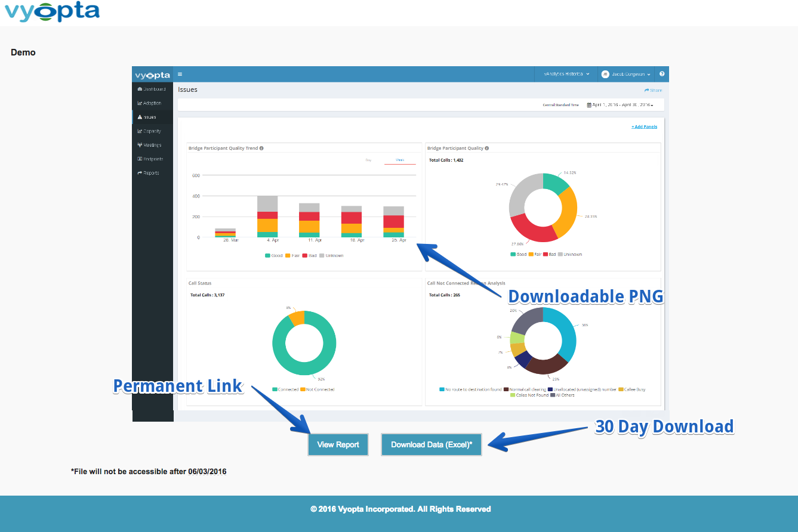This screenshot has width=798, height=532.
Task: Click the Download Data (Excel) button
Action: click(432, 444)
